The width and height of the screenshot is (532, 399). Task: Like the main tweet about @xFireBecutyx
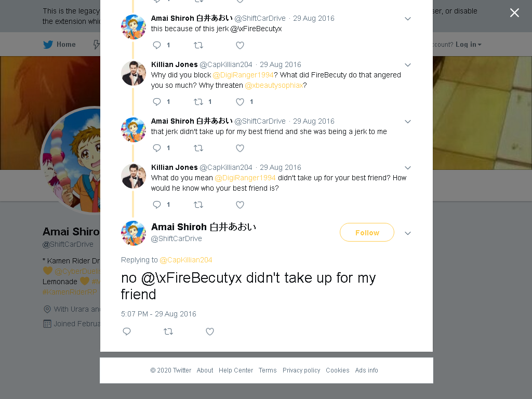coord(210,331)
